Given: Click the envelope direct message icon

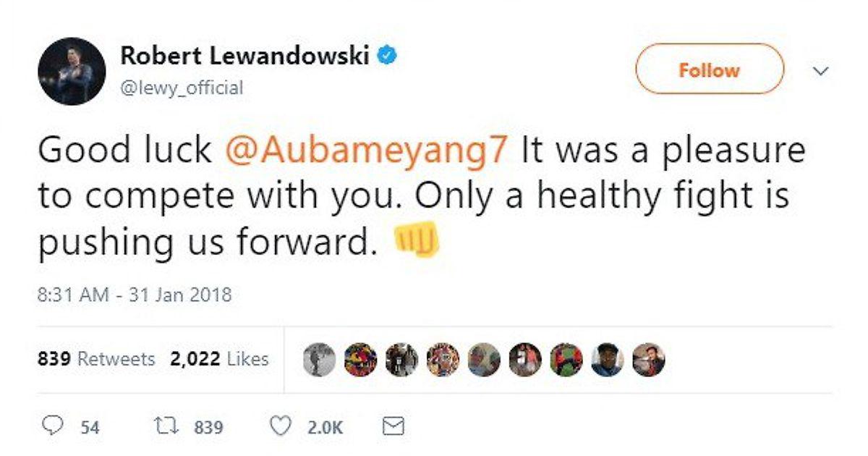Looking at the screenshot, I should (392, 426).
